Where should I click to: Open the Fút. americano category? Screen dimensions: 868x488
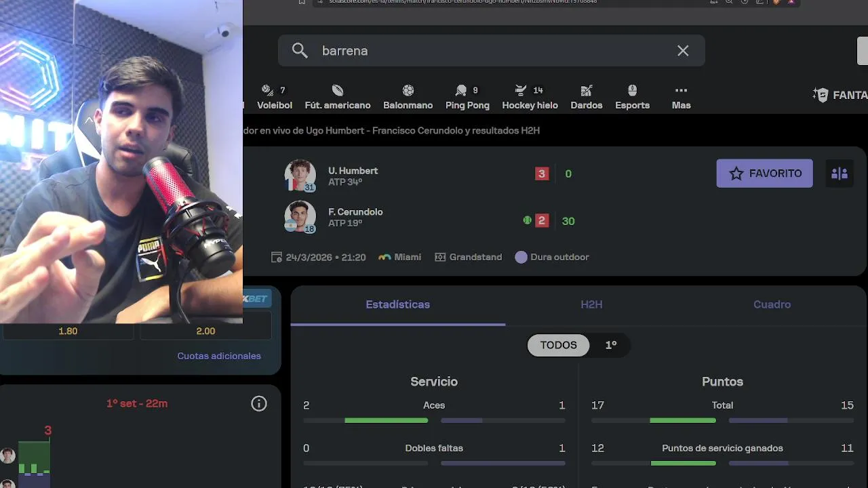click(x=338, y=98)
